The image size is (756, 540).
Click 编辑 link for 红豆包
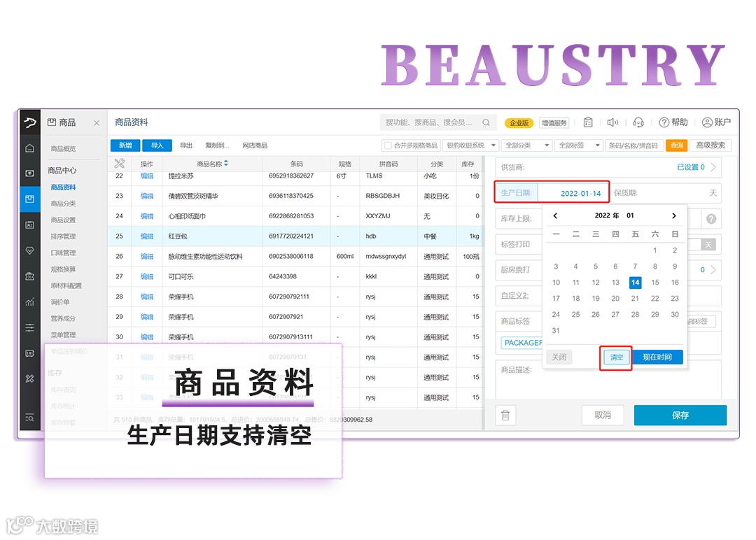146,236
